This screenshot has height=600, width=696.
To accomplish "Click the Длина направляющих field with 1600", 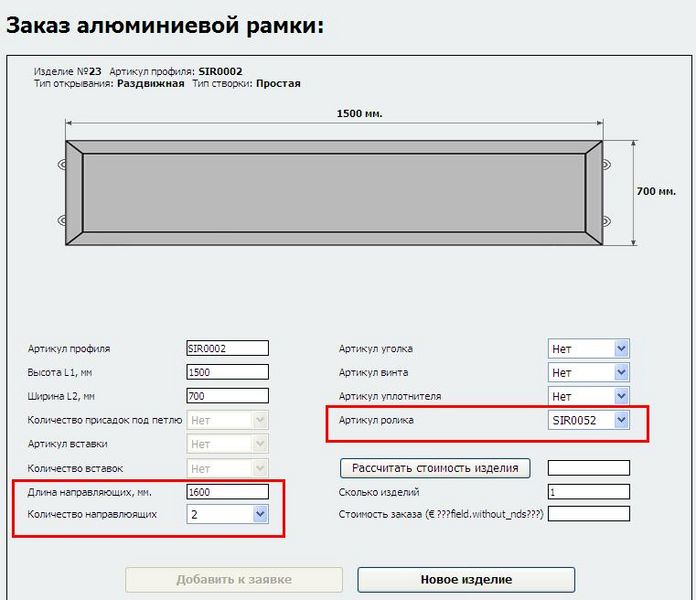I will [x=227, y=491].
